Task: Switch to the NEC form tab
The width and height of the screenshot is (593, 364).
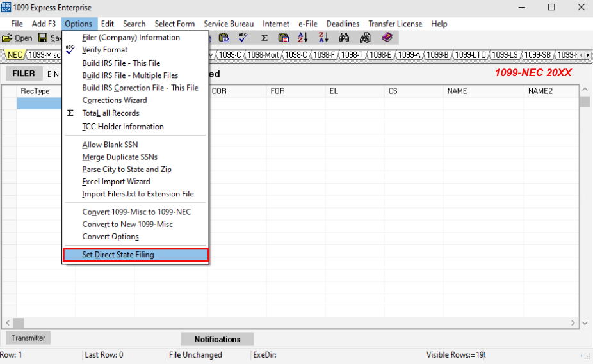Action: pos(15,55)
